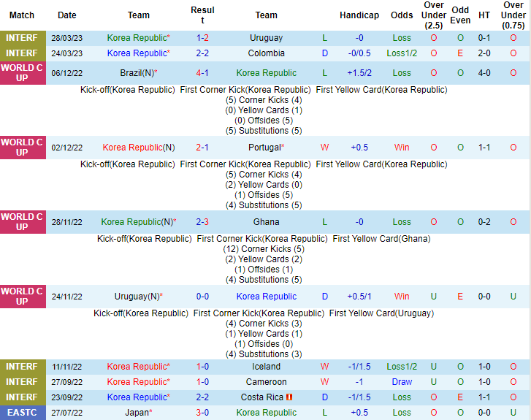
Task: Select the Cameroon team link
Action: click(x=266, y=382)
